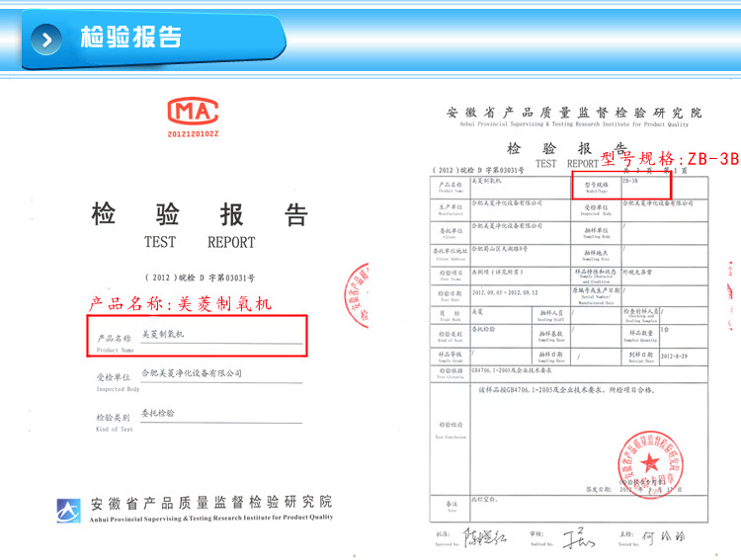
Task: Click the round arrow icon in the blue header
Action: (x=46, y=40)
